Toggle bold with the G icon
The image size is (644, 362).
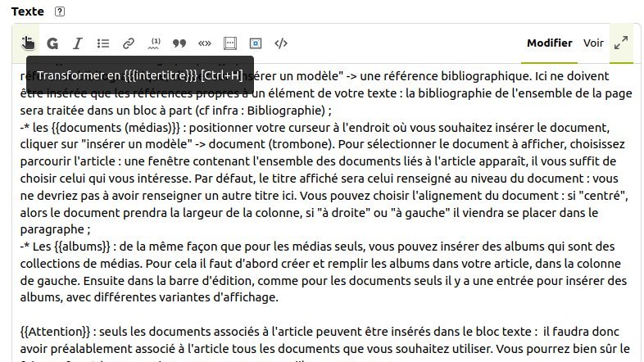point(52,43)
